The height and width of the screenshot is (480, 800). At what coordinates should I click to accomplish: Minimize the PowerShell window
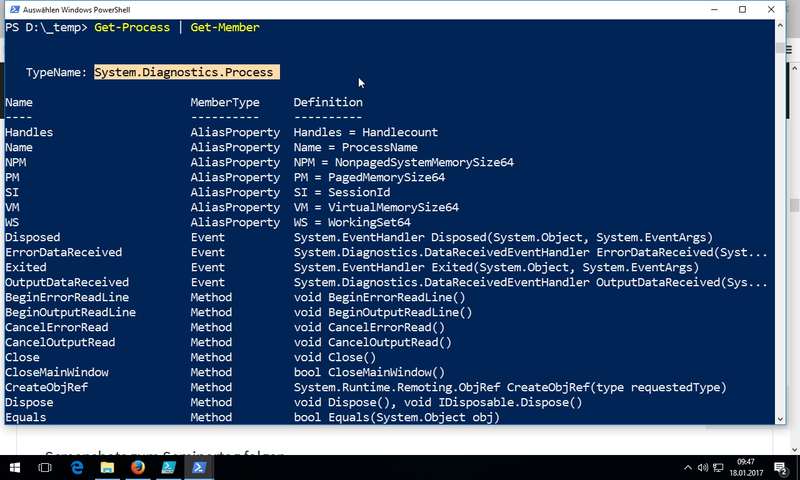pyautogui.click(x=714, y=9)
